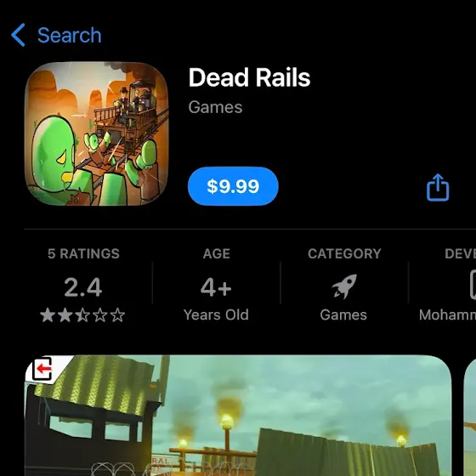Tap the rocket category icon
476x476 pixels.
coord(344,286)
